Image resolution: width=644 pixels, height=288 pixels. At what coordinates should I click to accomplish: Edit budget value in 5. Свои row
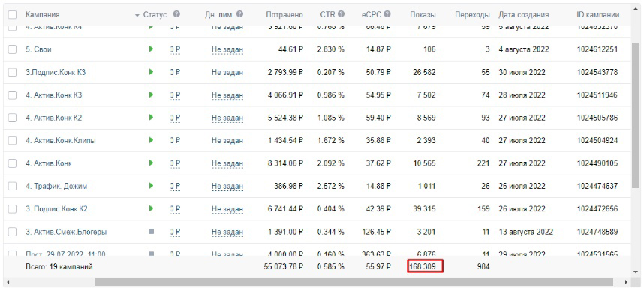[x=175, y=49]
